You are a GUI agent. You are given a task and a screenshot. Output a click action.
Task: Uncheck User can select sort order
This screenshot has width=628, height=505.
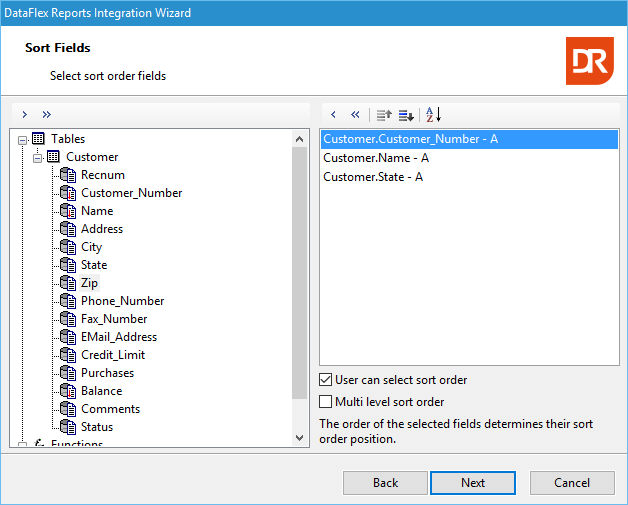[325, 380]
